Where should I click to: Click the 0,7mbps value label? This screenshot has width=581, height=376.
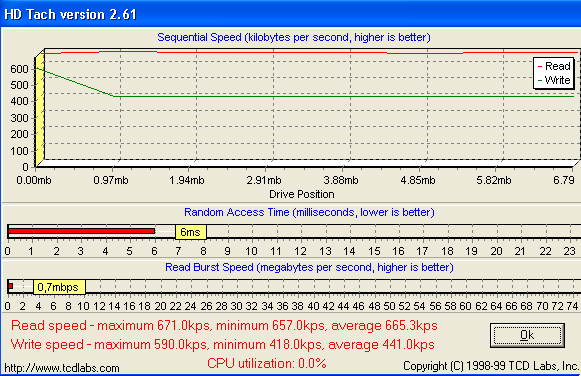(x=59, y=287)
